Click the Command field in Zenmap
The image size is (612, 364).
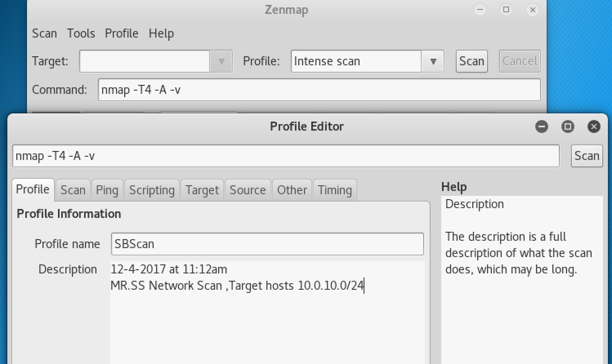coord(319,90)
